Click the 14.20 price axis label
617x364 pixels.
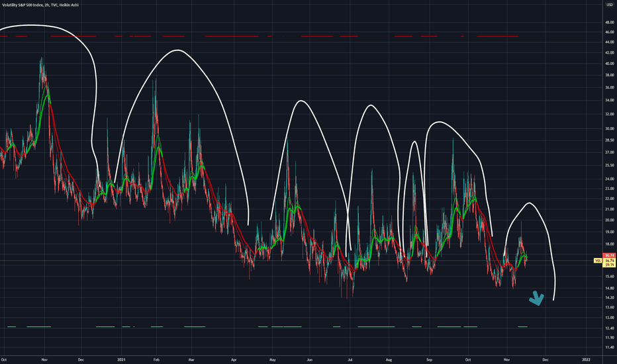coord(610,298)
